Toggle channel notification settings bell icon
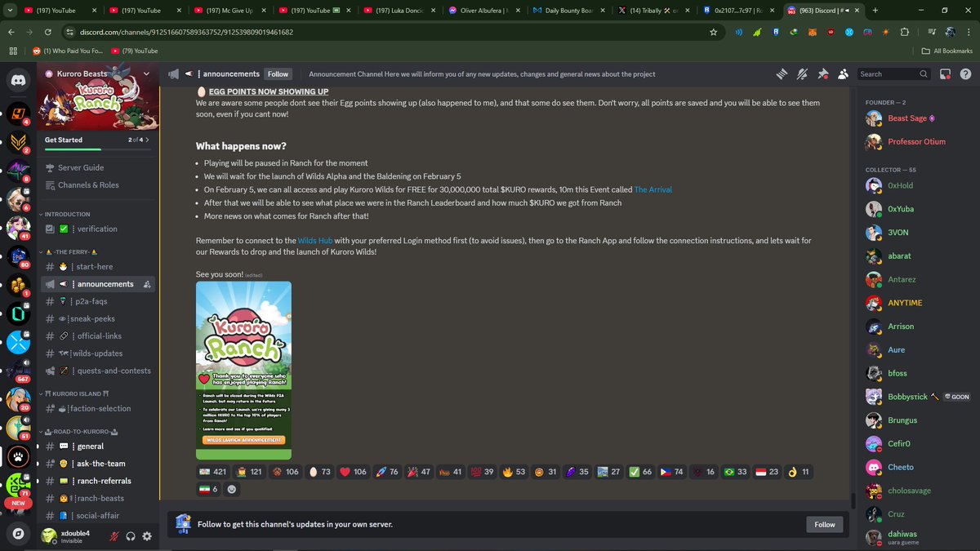Viewport: 980px width, 551px height. coord(802,73)
